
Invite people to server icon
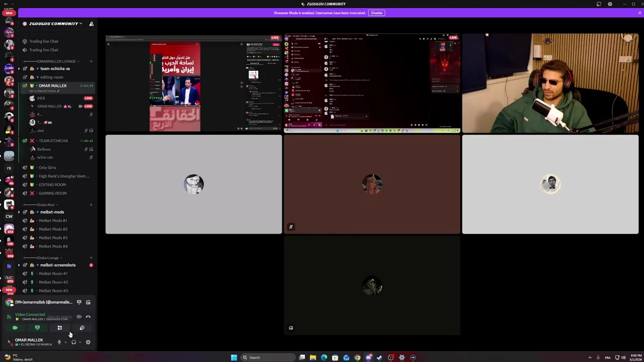pyautogui.click(x=91, y=24)
